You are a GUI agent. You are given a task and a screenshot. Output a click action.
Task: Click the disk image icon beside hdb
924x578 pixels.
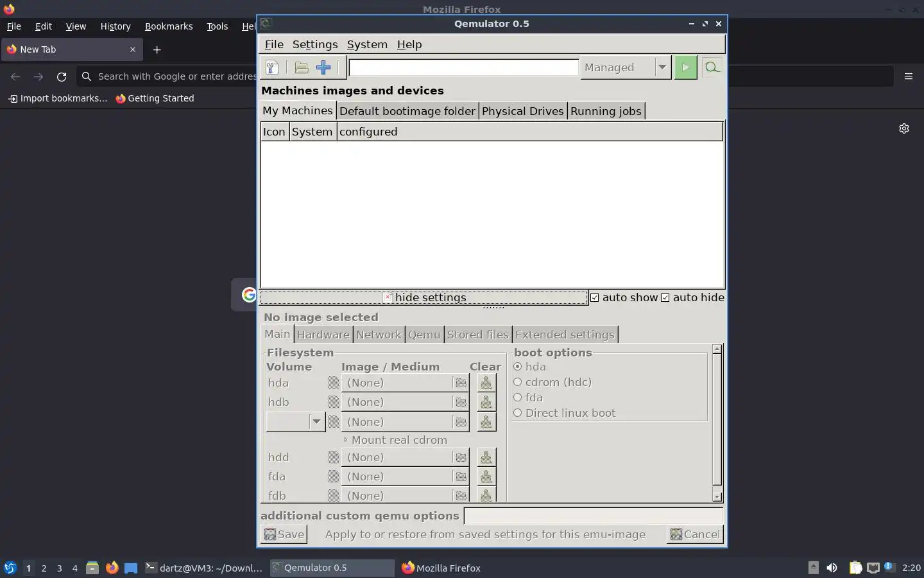click(x=333, y=402)
